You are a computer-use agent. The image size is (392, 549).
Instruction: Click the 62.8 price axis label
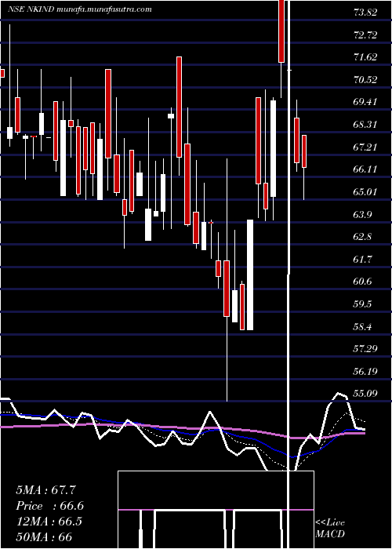click(363, 237)
